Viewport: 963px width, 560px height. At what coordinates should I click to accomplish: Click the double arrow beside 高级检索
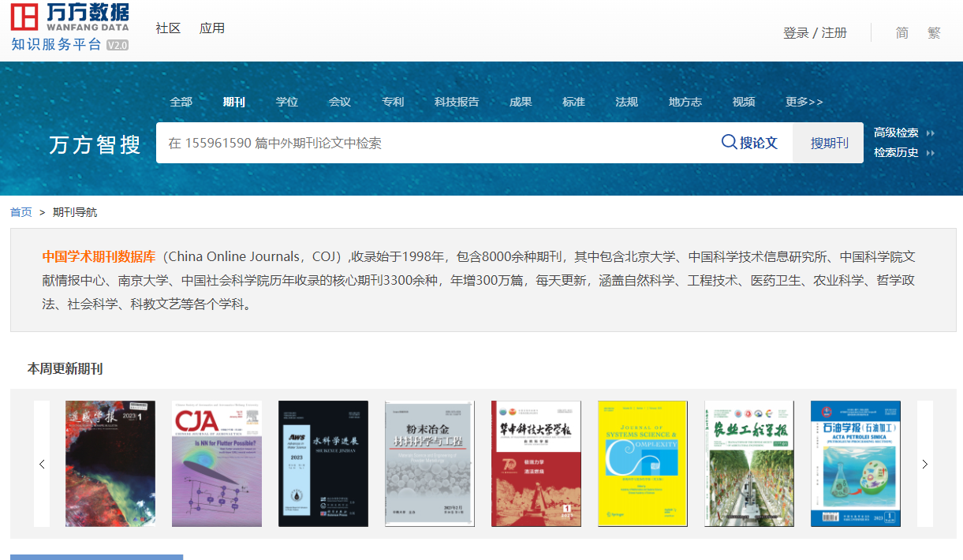click(931, 133)
